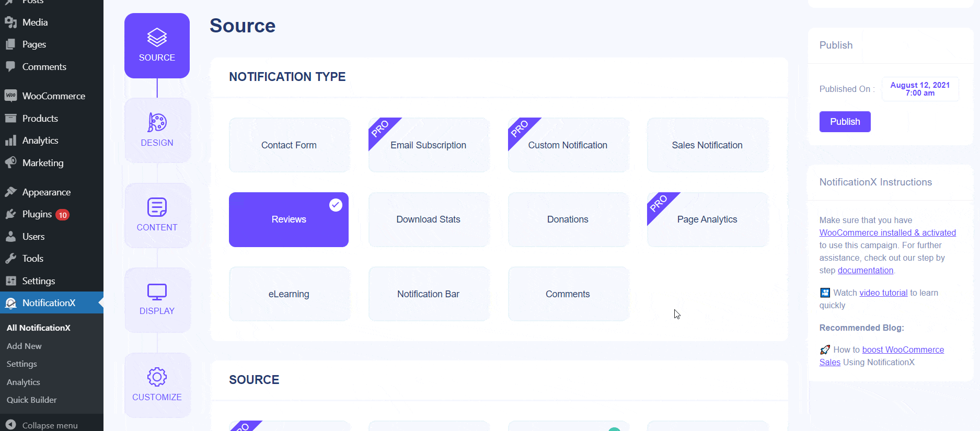Select Comments notification type card
The image size is (980, 431).
(x=568, y=294)
